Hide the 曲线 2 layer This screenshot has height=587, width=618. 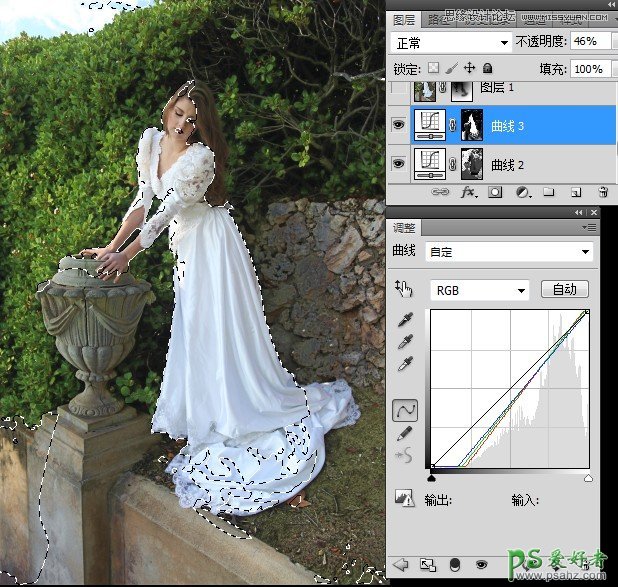tap(400, 163)
